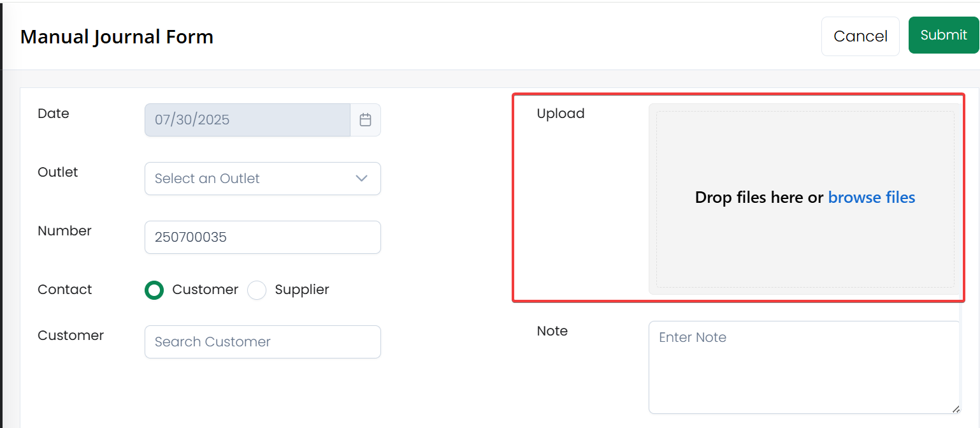Click the Note field label
Screen dimensions: 980x428
552,331
